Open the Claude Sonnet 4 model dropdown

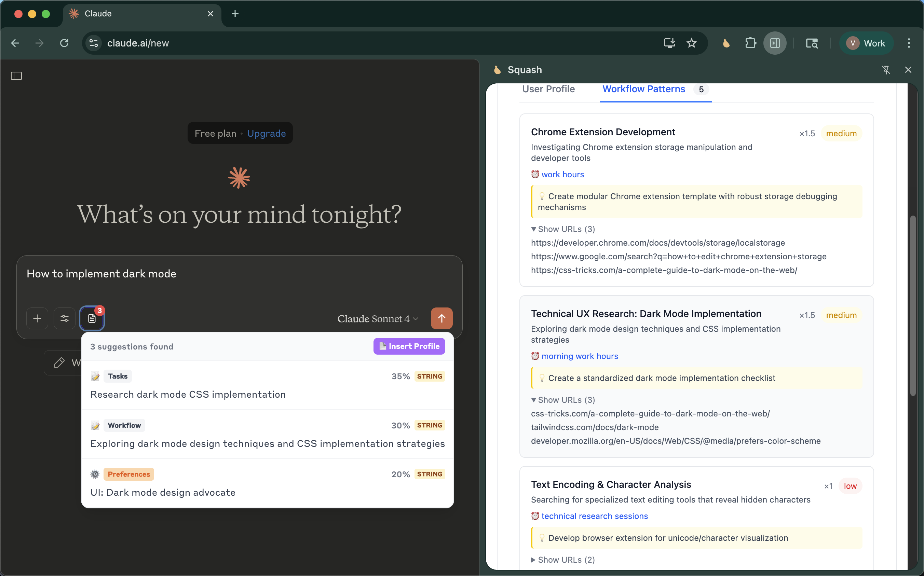point(378,319)
